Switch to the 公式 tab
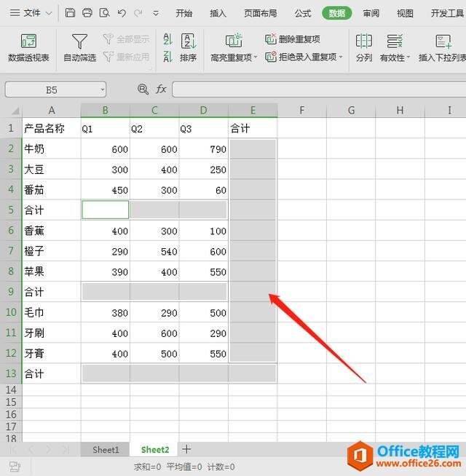The image size is (466, 476). 303,13
